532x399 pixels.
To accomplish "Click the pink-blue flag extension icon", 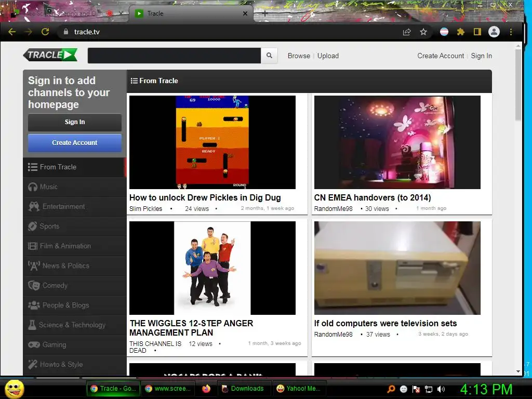I will pos(444,32).
